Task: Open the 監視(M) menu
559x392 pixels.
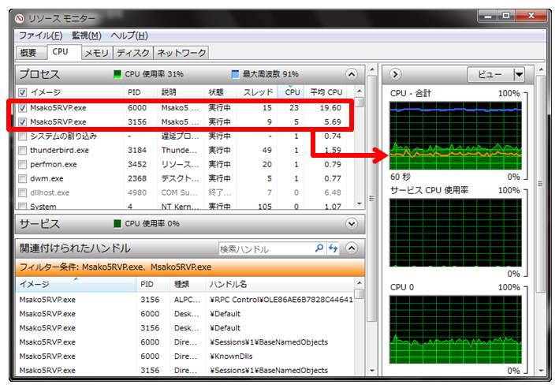Action: point(87,35)
